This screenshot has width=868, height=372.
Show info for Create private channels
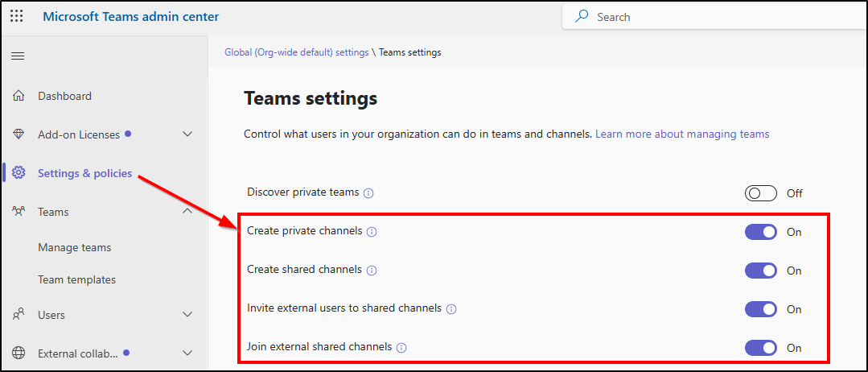pyautogui.click(x=372, y=232)
